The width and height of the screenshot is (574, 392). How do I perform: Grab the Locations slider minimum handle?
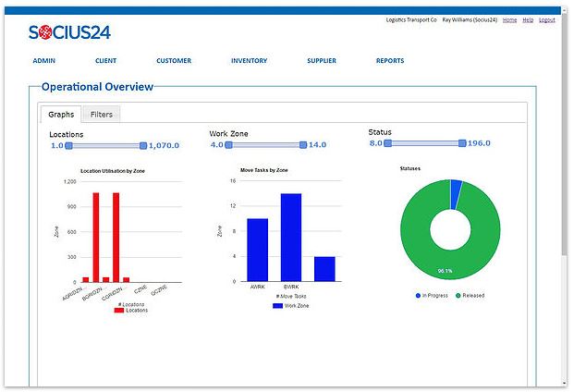click(68, 146)
